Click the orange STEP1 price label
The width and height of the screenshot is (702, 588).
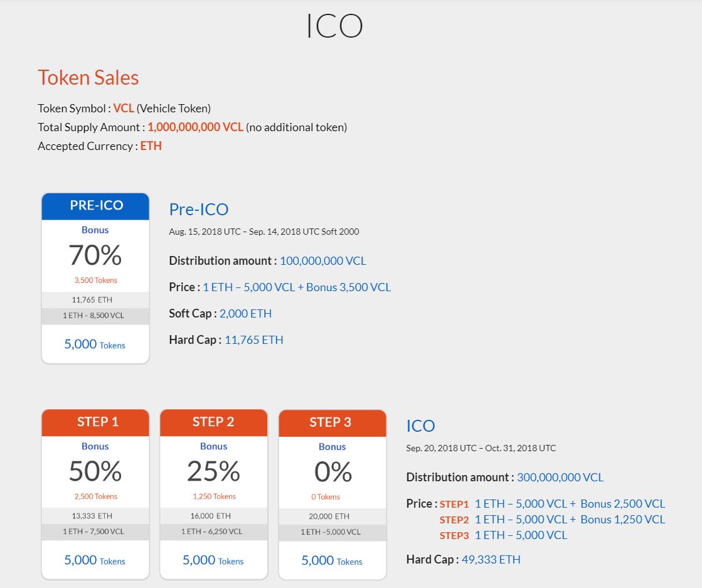[x=454, y=504]
